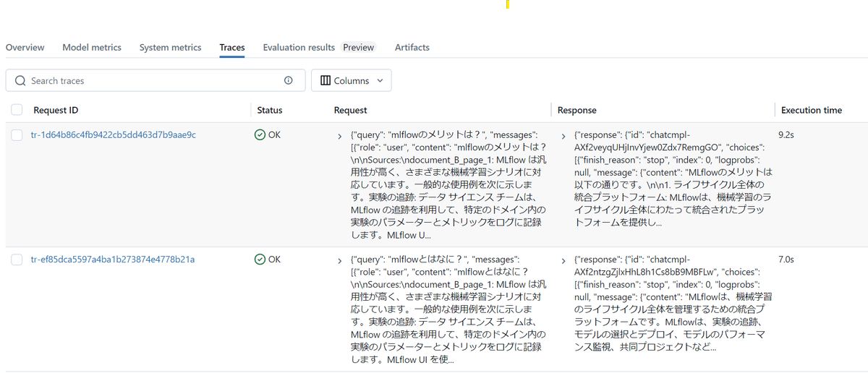Expand the response of the 7.0s trace
Screen dimensions: 868x373
[x=563, y=260]
